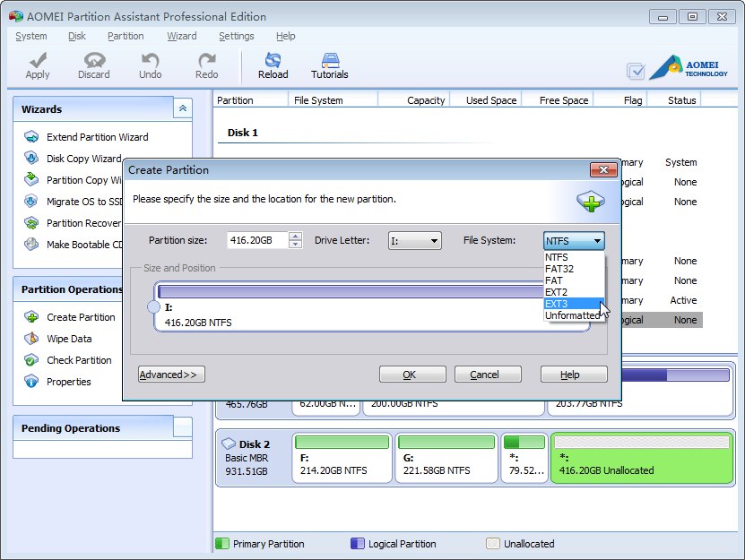Select FAT32 from file system list
The image size is (745, 560).
574,269
